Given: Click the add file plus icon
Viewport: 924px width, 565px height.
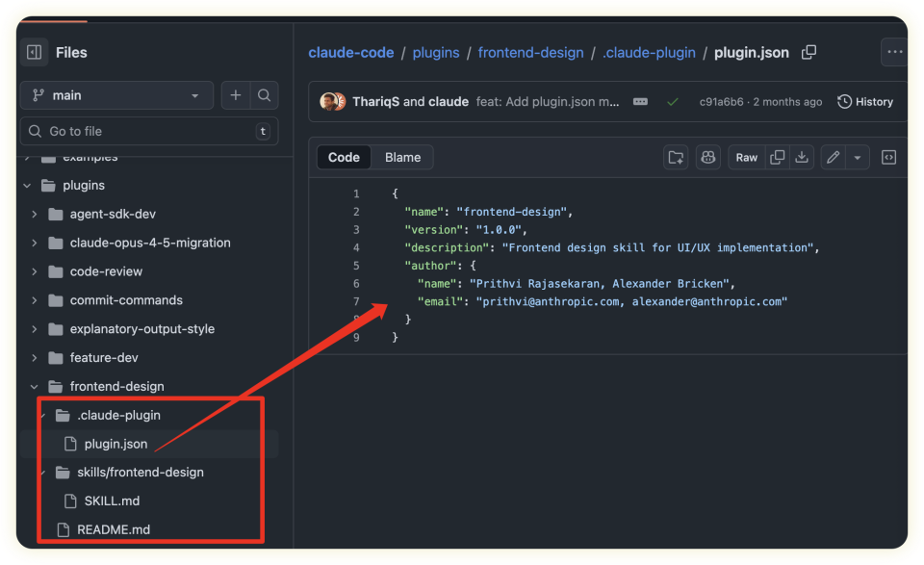Looking at the screenshot, I should pyautogui.click(x=235, y=95).
